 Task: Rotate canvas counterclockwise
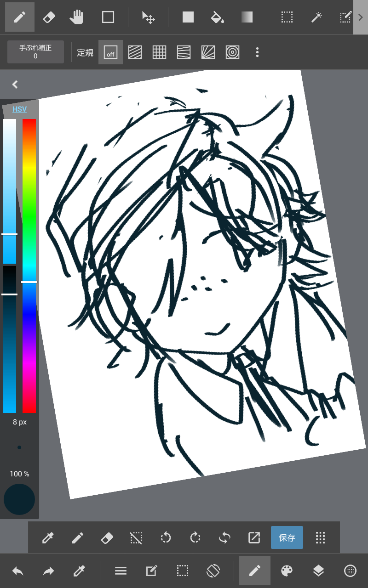(x=166, y=537)
